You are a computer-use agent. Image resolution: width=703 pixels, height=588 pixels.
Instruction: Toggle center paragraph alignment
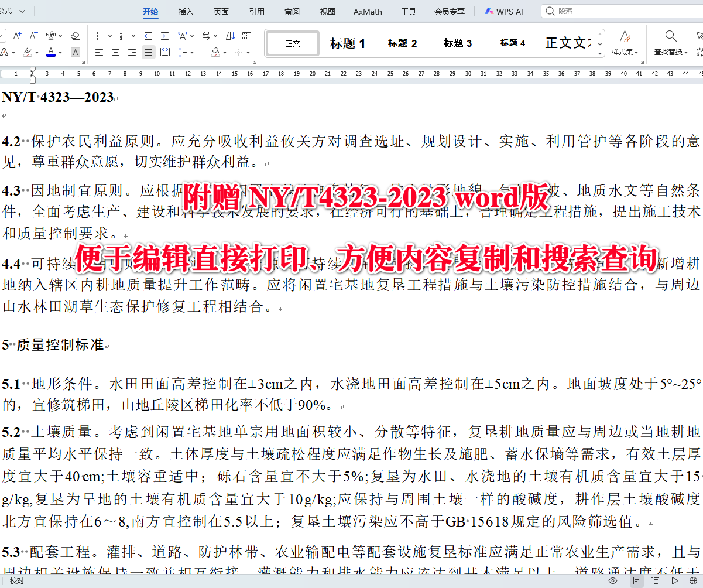tap(116, 52)
